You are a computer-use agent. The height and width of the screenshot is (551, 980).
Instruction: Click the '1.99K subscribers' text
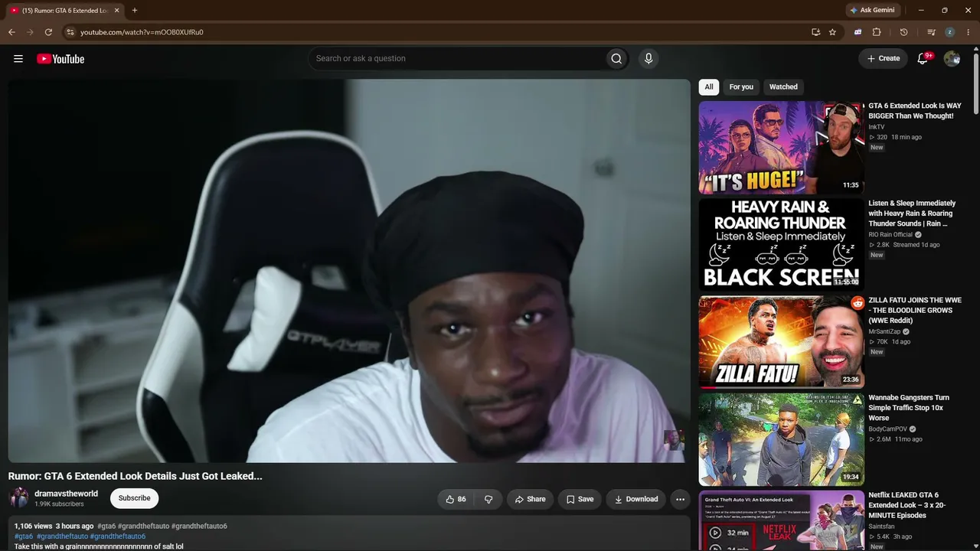pos(59,504)
